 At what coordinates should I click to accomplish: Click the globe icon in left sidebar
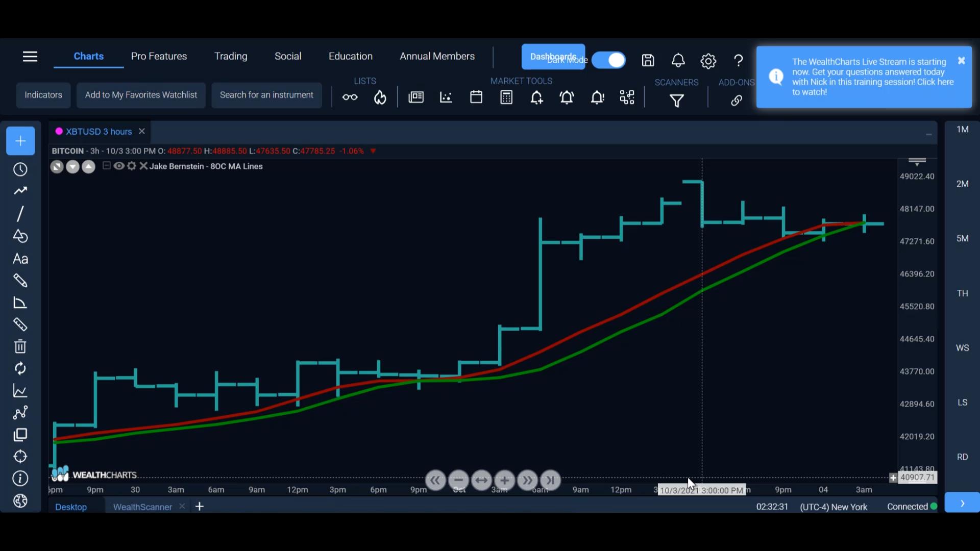[20, 501]
